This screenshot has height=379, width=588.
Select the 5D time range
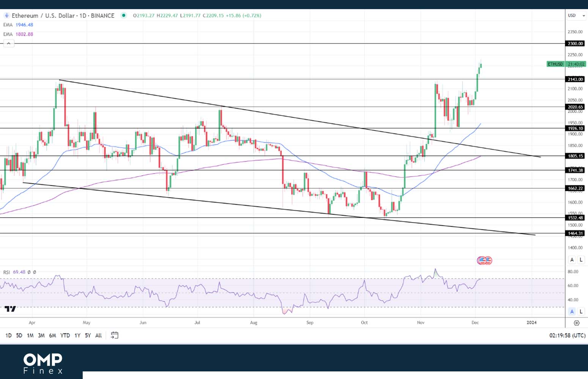tap(19, 335)
